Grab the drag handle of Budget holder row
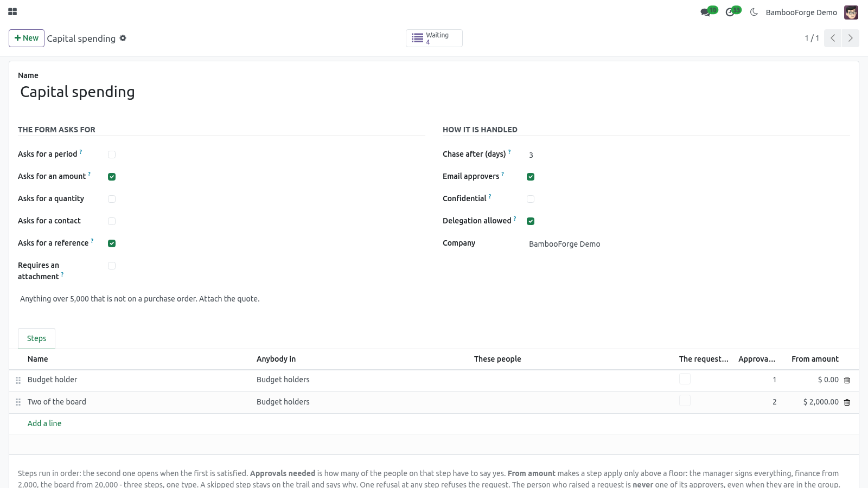This screenshot has height=488, width=868. tap(18, 380)
